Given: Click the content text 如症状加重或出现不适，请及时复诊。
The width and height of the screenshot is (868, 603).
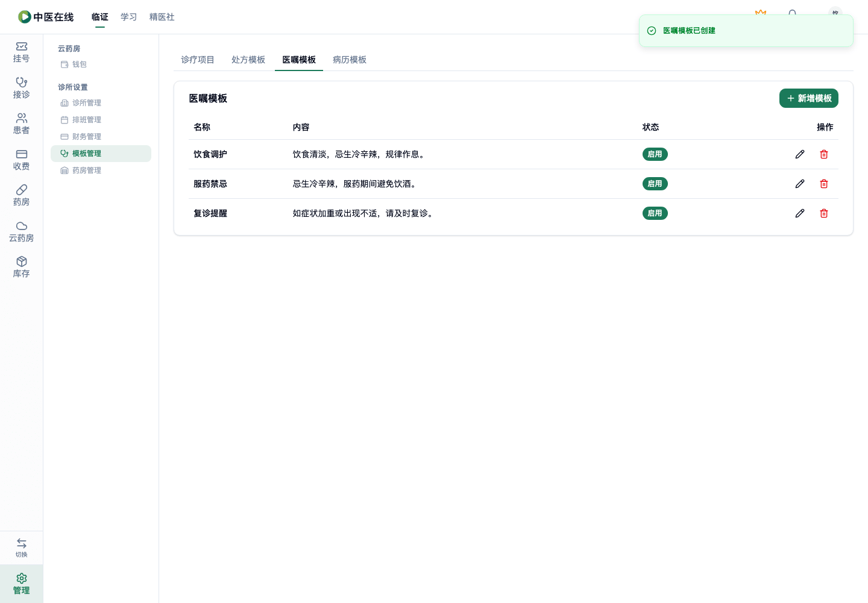Looking at the screenshot, I should click(364, 213).
